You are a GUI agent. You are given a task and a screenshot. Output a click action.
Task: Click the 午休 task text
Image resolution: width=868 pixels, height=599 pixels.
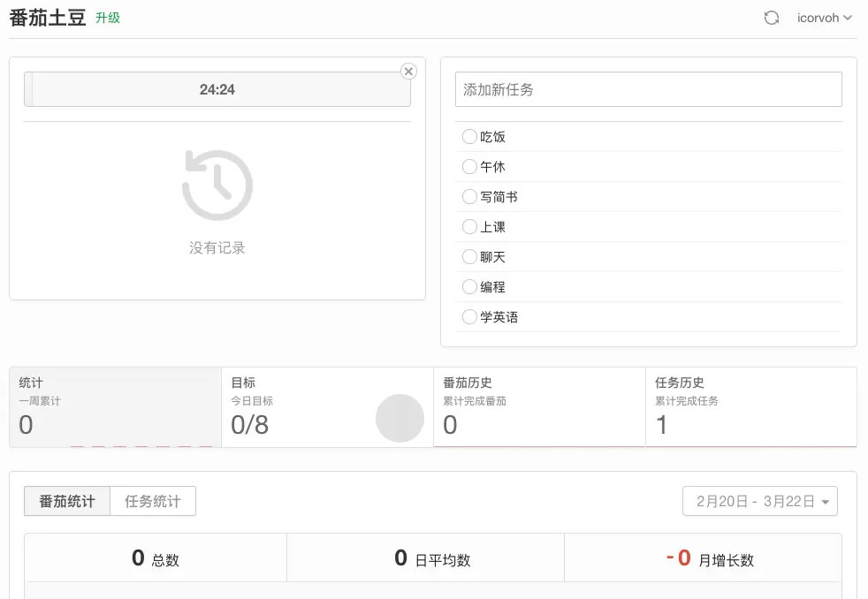(x=492, y=166)
